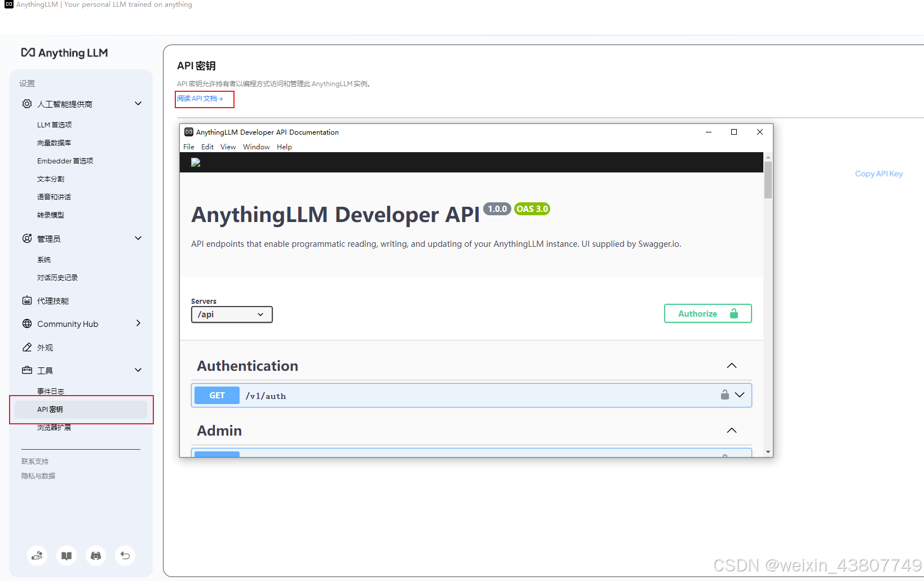
Task: Click the back arrow icon in footer
Action: [x=125, y=556]
